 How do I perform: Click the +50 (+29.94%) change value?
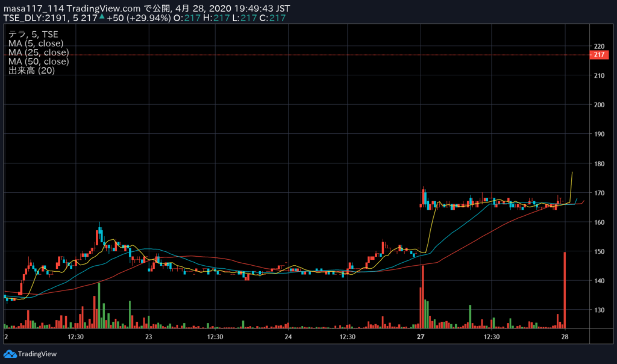tap(139, 18)
